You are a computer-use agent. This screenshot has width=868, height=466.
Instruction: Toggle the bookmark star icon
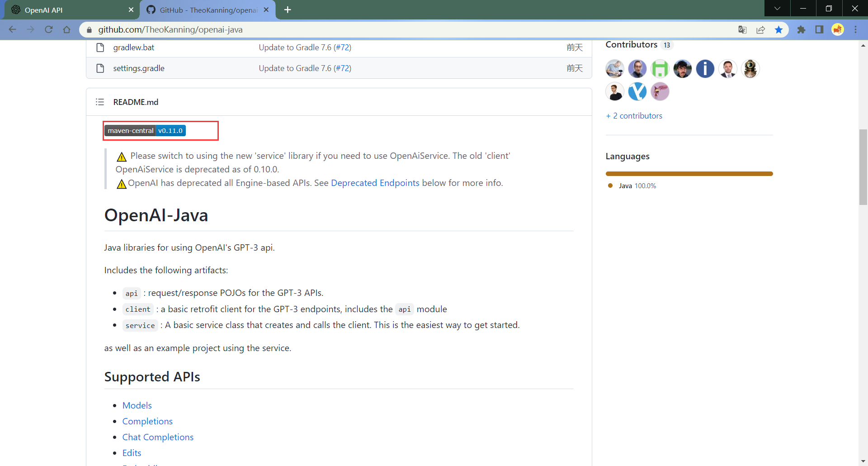pos(778,29)
